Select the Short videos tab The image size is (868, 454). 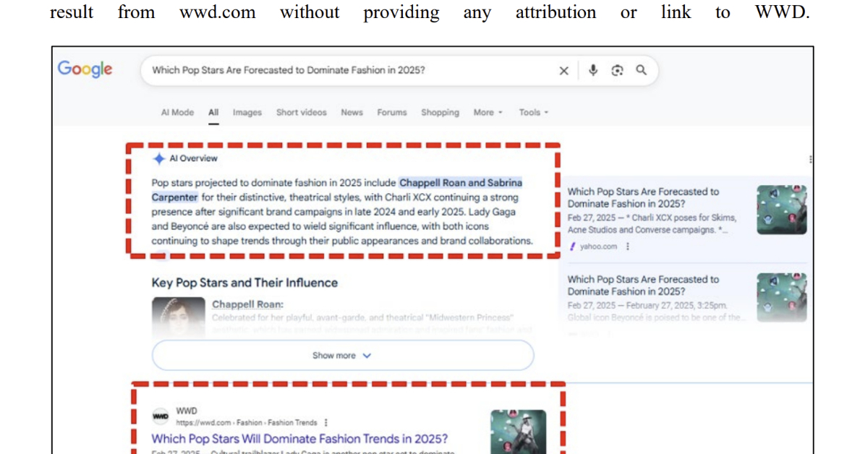[x=301, y=113]
